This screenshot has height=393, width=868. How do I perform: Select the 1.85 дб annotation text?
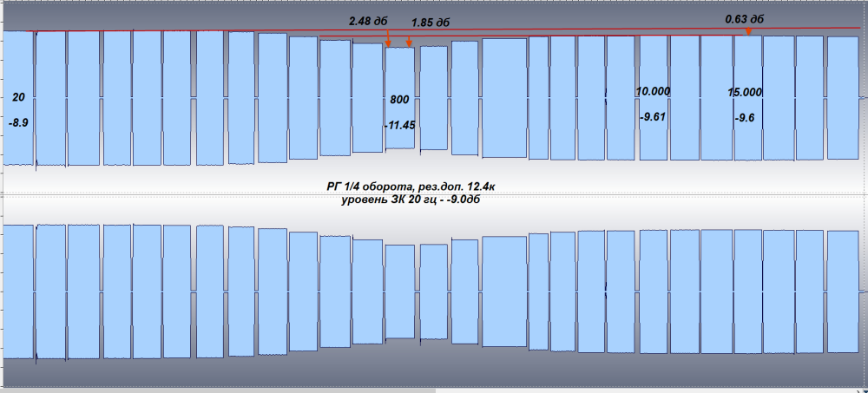pos(431,22)
